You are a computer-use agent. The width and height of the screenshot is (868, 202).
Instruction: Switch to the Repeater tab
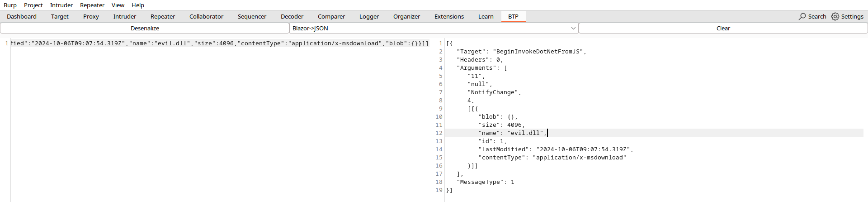(163, 16)
